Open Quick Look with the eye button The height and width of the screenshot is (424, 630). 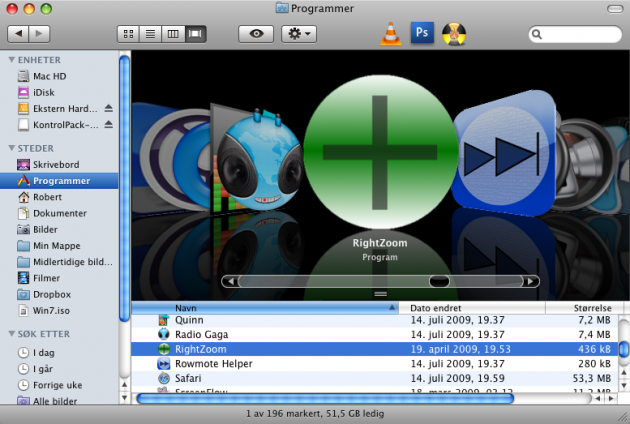pos(256,34)
